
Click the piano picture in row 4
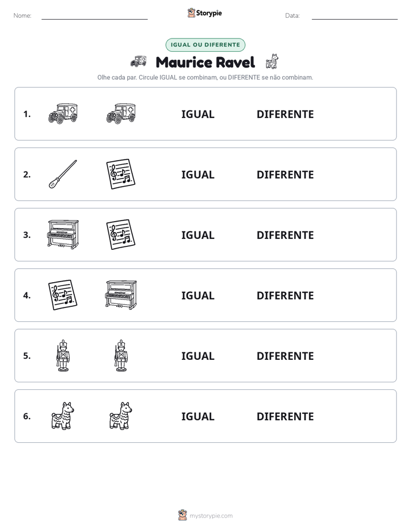[121, 295]
